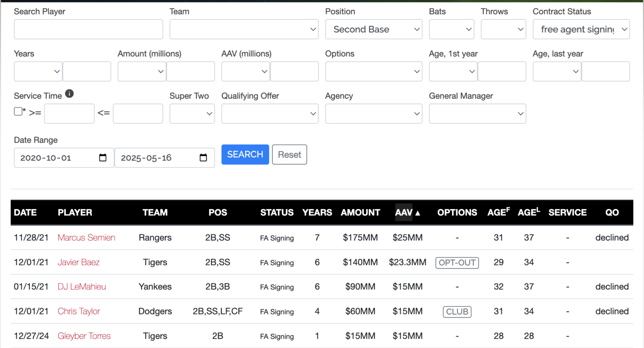Click the Reset button
Viewport: 644px width, 348px height.
[289, 154]
